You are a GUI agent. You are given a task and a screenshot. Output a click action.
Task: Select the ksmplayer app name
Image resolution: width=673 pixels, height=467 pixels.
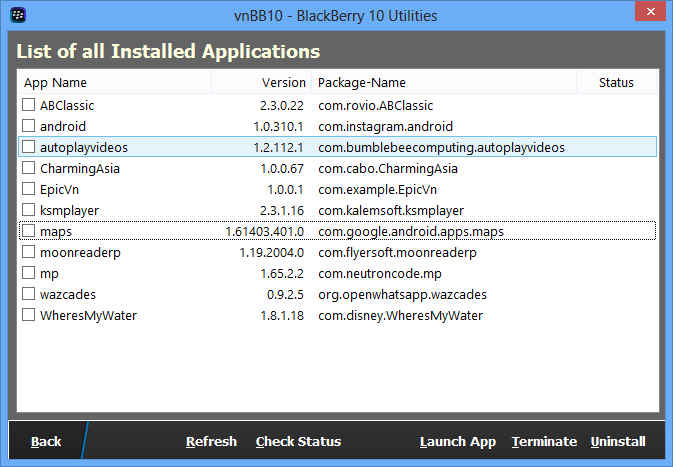tap(70, 211)
